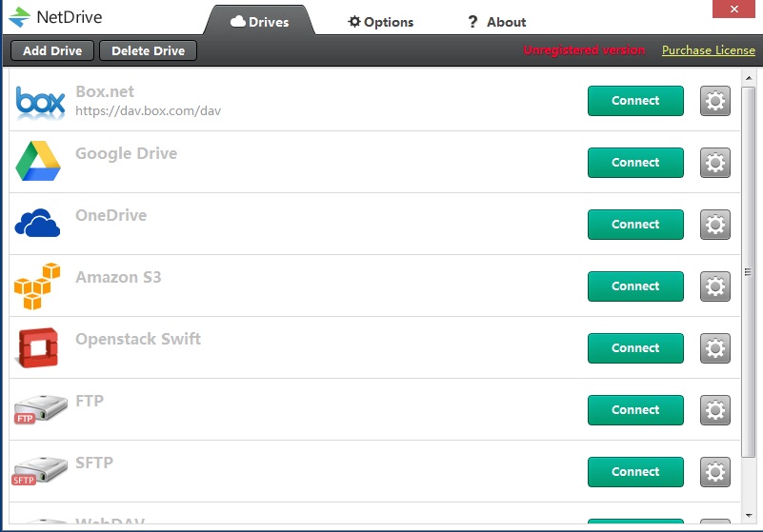Click the scrollbar down arrow

pyautogui.click(x=749, y=516)
